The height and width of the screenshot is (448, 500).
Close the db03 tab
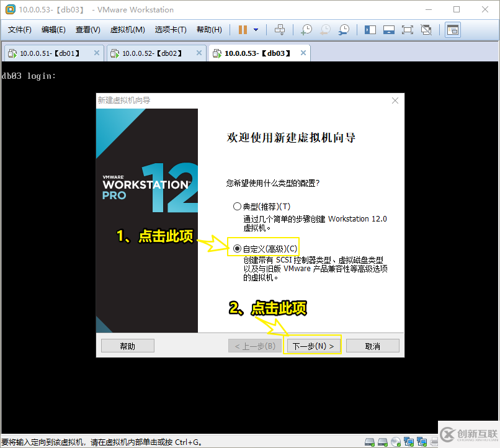[303, 53]
